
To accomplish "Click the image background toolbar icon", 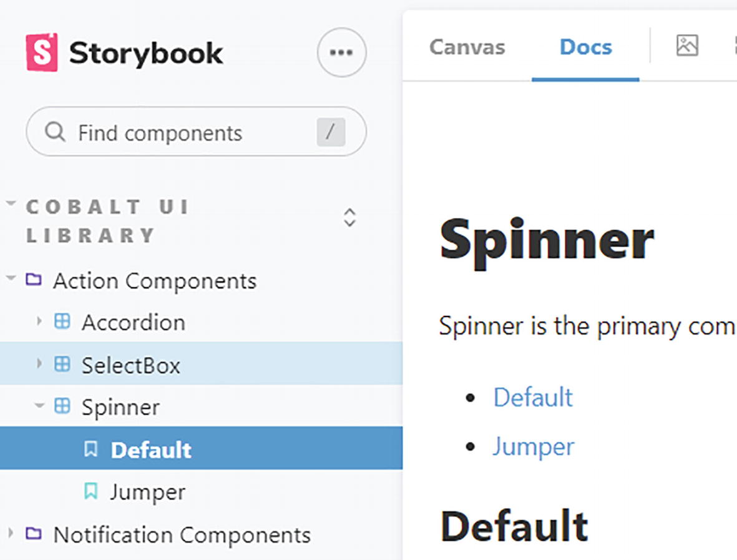I will click(687, 46).
